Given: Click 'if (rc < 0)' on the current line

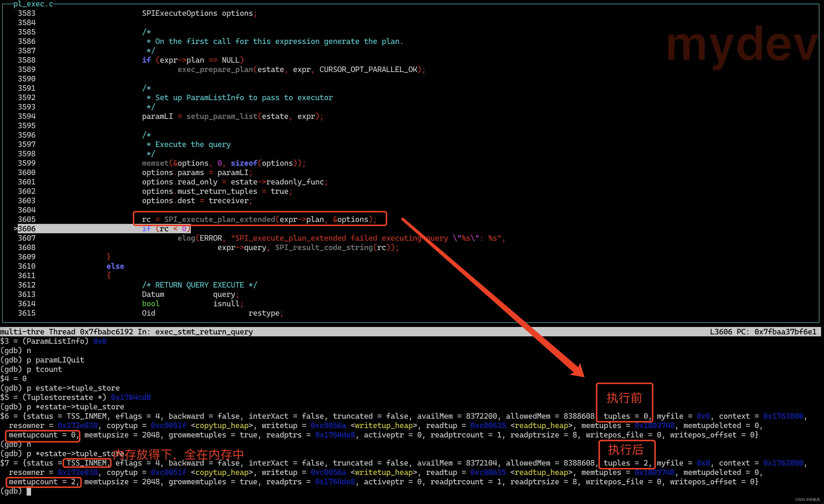Looking at the screenshot, I should click(x=166, y=228).
